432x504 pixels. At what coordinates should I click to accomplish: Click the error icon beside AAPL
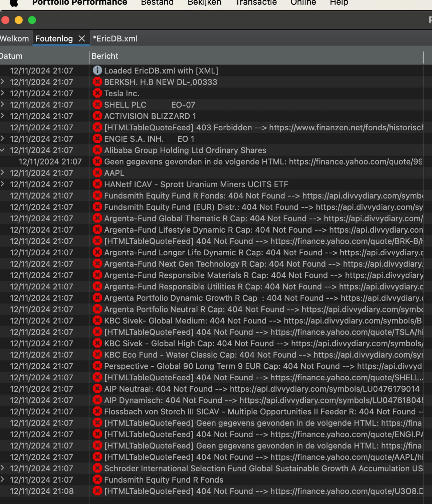coord(97,172)
